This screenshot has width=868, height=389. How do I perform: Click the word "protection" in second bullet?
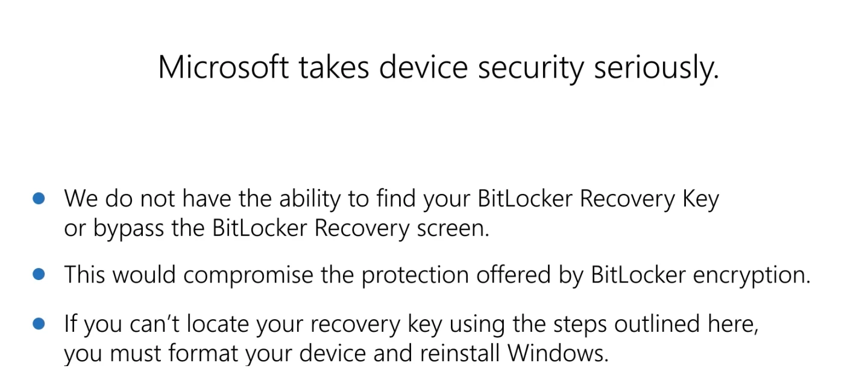point(415,275)
